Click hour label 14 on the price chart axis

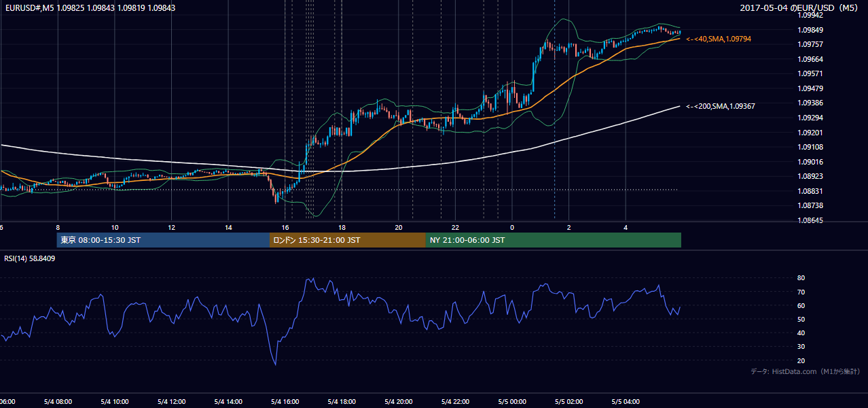pyautogui.click(x=228, y=227)
